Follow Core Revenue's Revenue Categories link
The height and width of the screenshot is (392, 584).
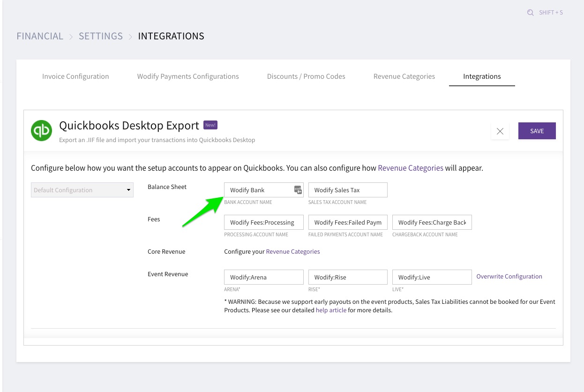tap(293, 251)
